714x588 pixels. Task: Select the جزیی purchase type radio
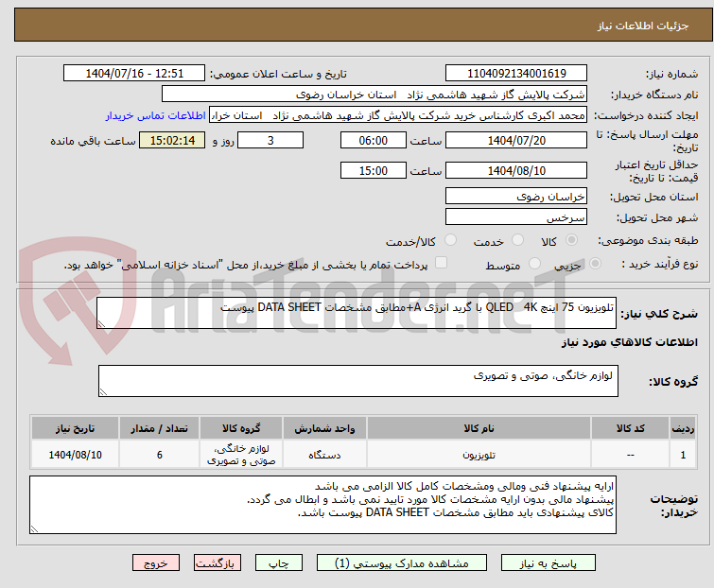(595, 264)
